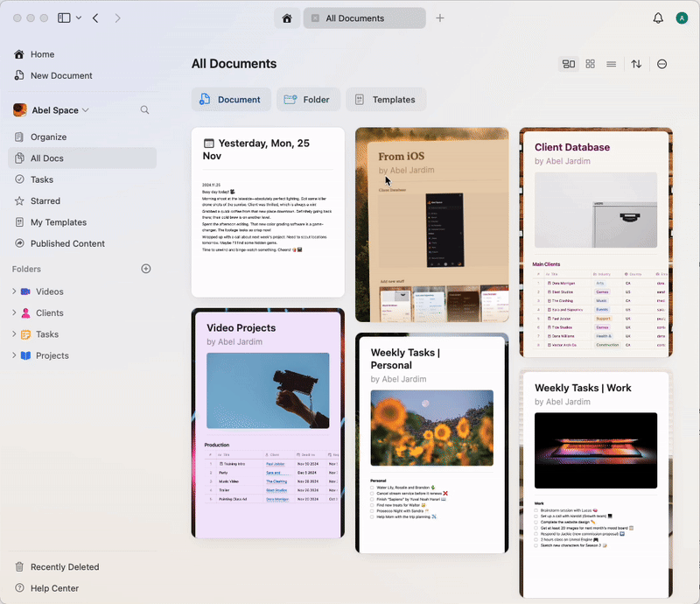Open search in Abel Space
The width and height of the screenshot is (700, 604).
(x=144, y=110)
